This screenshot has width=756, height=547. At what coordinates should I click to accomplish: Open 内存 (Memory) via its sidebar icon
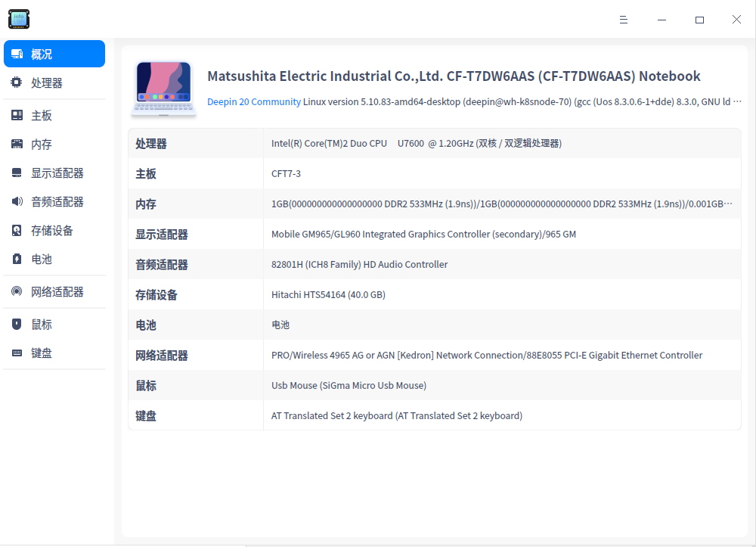[16, 143]
